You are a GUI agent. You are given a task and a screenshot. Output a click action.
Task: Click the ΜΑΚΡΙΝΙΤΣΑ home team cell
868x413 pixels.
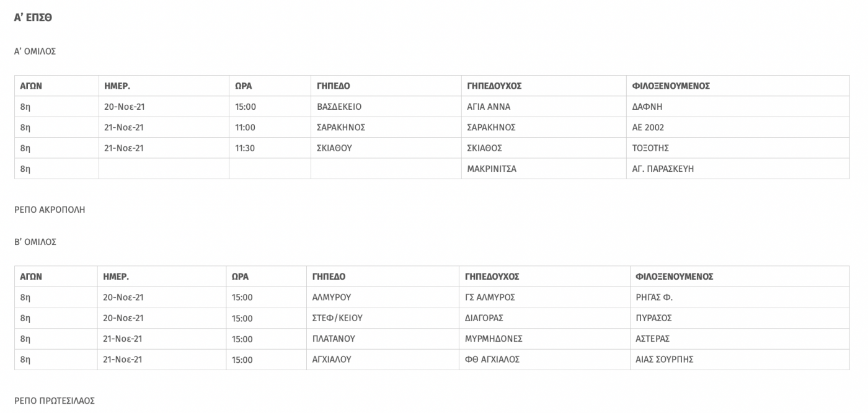(x=544, y=169)
